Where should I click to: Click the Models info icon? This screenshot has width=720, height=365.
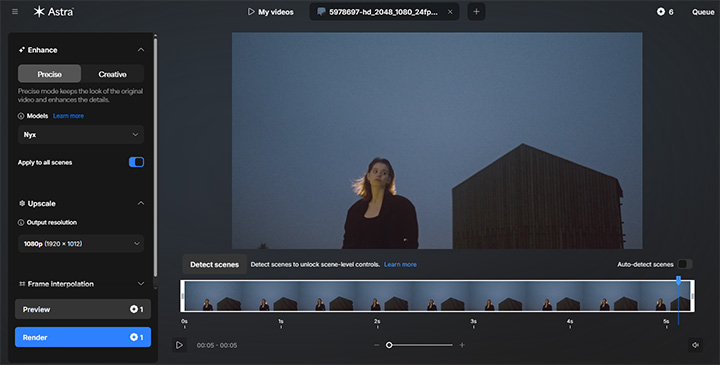click(21, 116)
